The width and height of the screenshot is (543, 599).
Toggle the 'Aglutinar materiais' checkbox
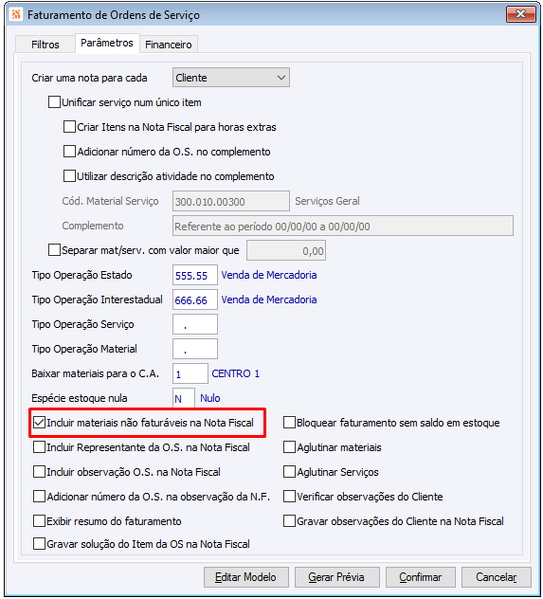[289, 447]
